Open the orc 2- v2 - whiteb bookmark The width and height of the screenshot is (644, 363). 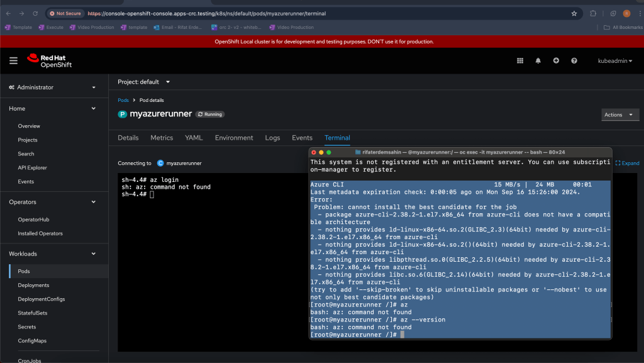[236, 28]
